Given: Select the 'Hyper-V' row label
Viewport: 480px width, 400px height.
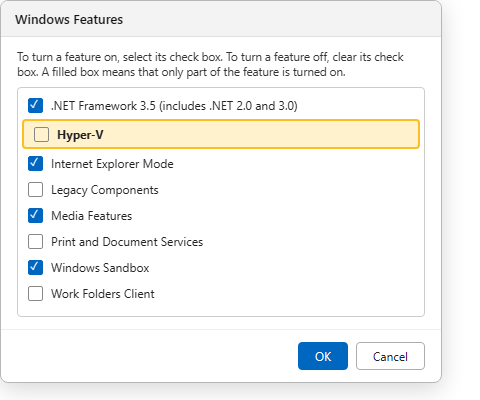Looking at the screenshot, I should pos(80,135).
